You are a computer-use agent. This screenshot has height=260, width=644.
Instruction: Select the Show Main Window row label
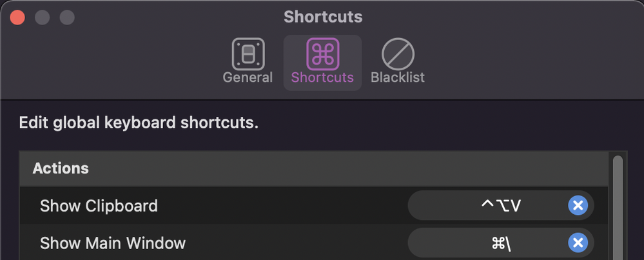pyautogui.click(x=113, y=243)
